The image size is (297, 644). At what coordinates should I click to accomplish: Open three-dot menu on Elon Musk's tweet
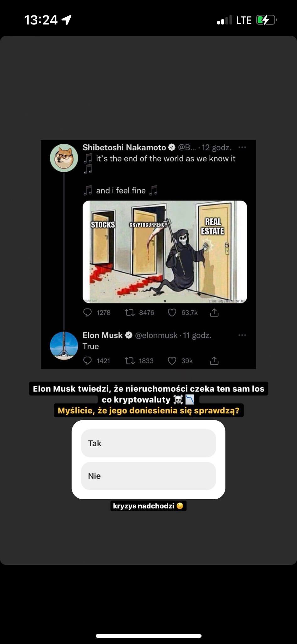tap(242, 335)
